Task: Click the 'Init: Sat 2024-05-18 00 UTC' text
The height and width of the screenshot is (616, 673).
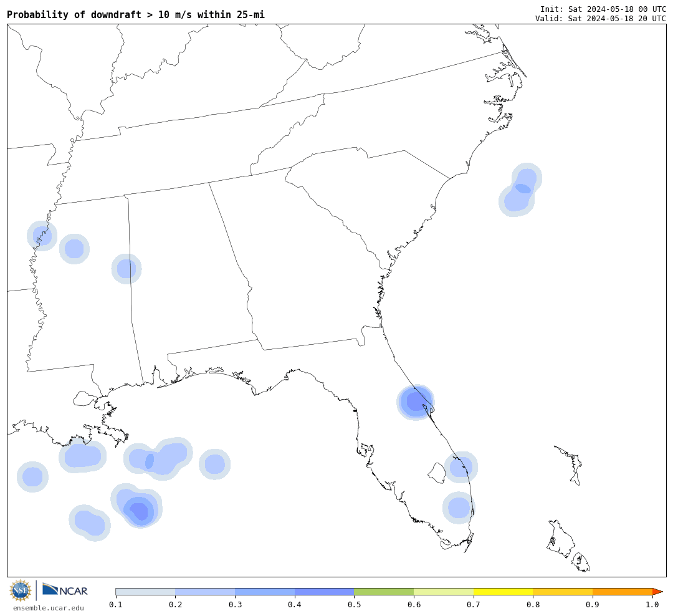Action: (x=603, y=9)
